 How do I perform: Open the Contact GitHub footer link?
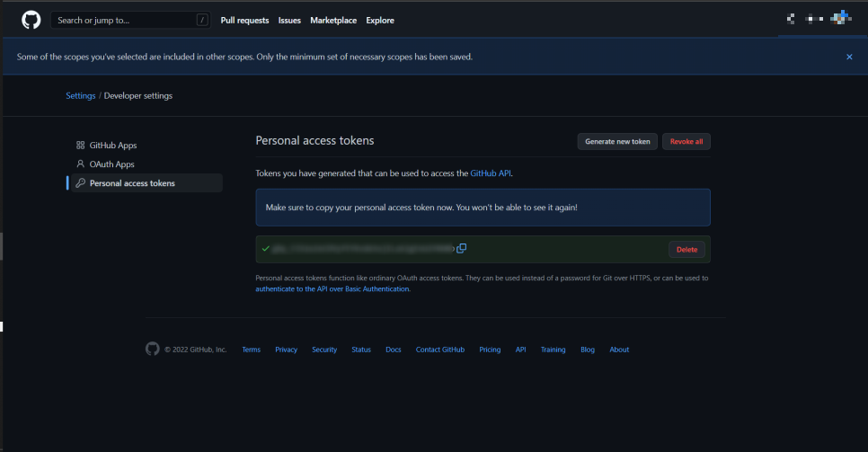(440, 350)
